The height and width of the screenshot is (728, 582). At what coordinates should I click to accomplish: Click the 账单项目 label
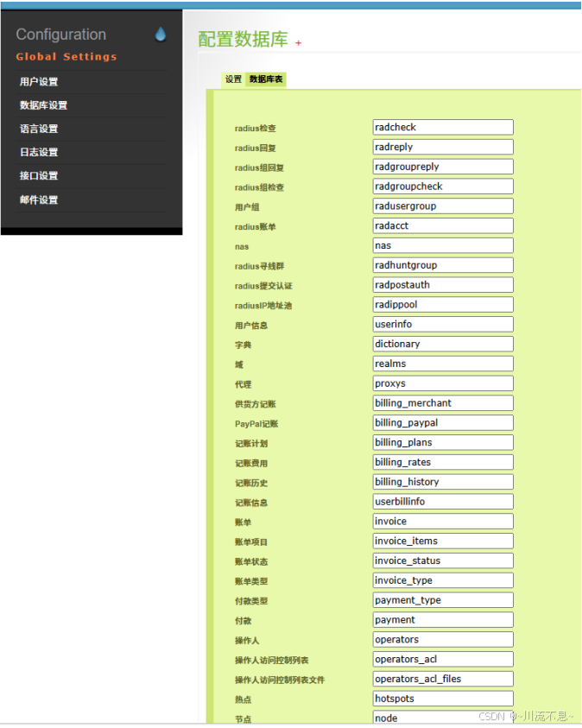tap(251, 542)
